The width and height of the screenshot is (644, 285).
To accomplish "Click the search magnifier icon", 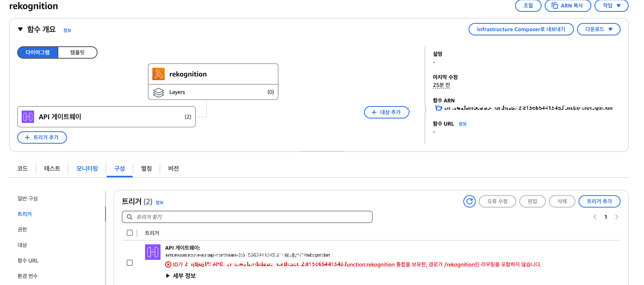I will click(x=129, y=217).
